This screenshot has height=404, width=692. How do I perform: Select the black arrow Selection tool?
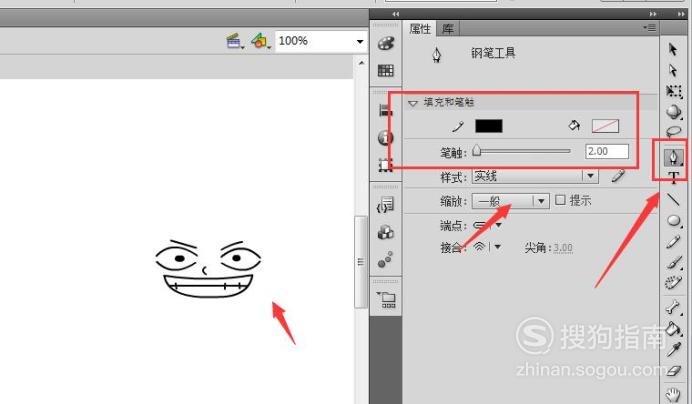673,49
